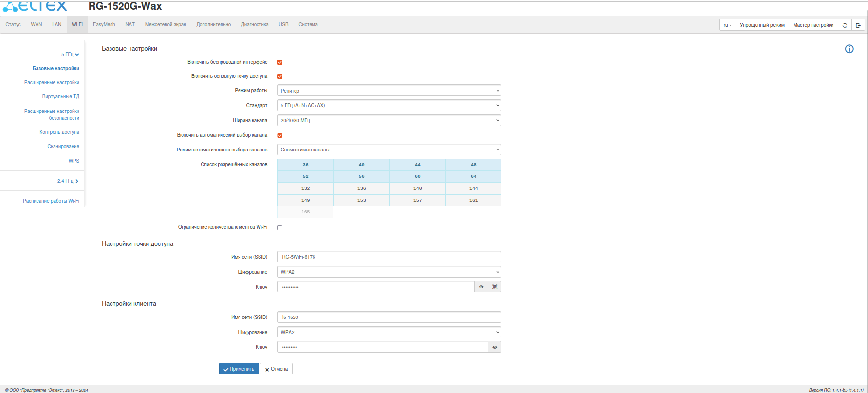
Task: Open the WAN tab
Action: pos(37,24)
